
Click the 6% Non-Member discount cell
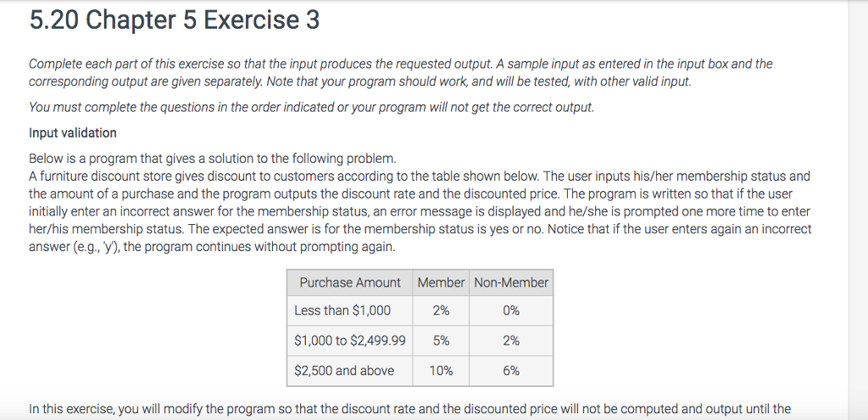click(x=511, y=370)
